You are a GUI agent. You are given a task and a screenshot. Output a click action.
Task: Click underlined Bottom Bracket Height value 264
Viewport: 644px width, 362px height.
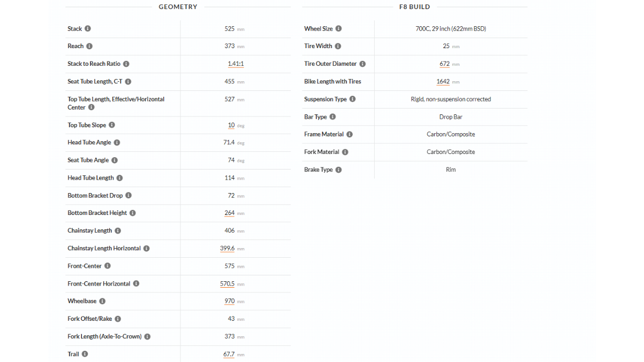coord(230,213)
